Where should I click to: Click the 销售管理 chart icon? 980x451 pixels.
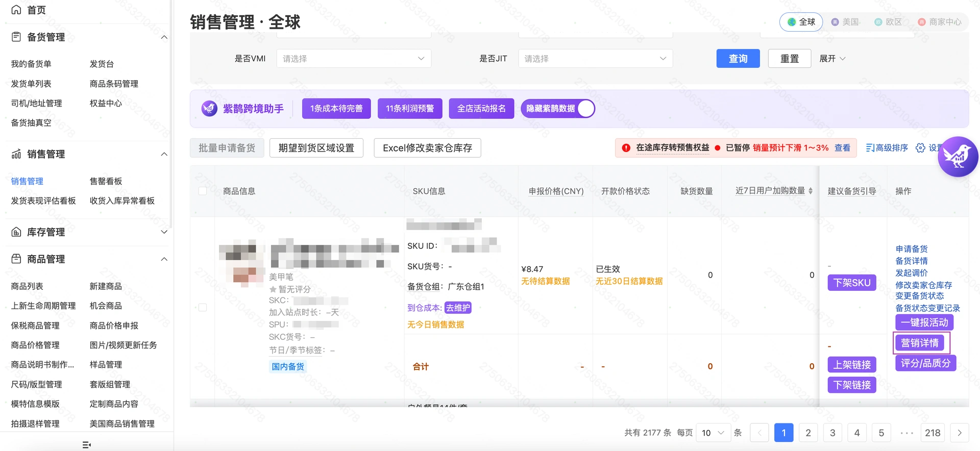pos(16,154)
